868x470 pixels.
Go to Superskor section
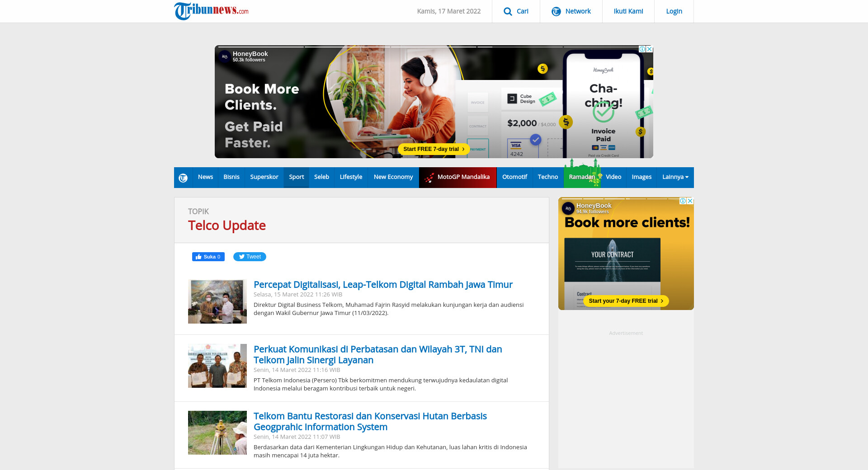(x=264, y=177)
